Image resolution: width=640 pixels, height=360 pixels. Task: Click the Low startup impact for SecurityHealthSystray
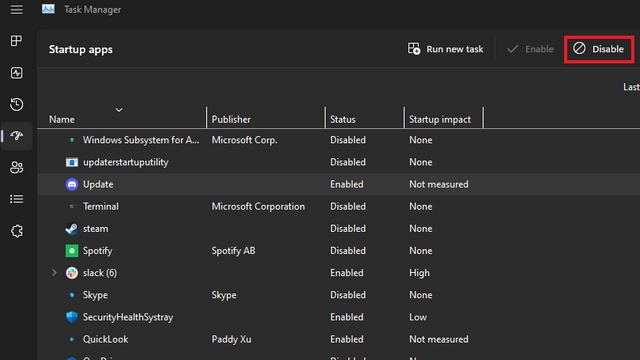tap(418, 317)
